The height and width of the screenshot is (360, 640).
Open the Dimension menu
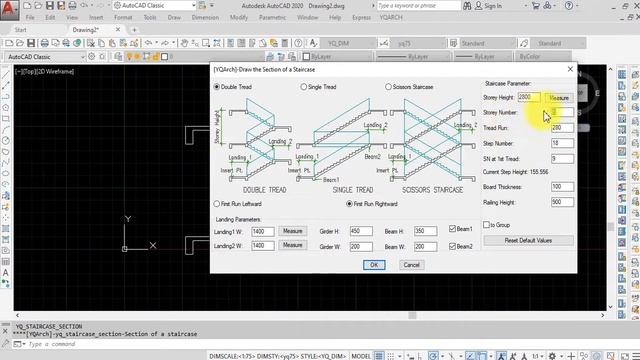tap(205, 18)
